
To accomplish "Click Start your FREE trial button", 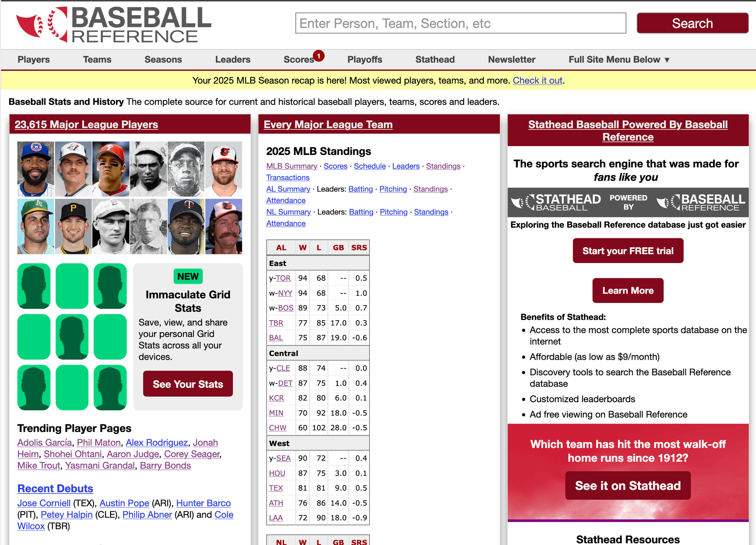I will tap(628, 251).
